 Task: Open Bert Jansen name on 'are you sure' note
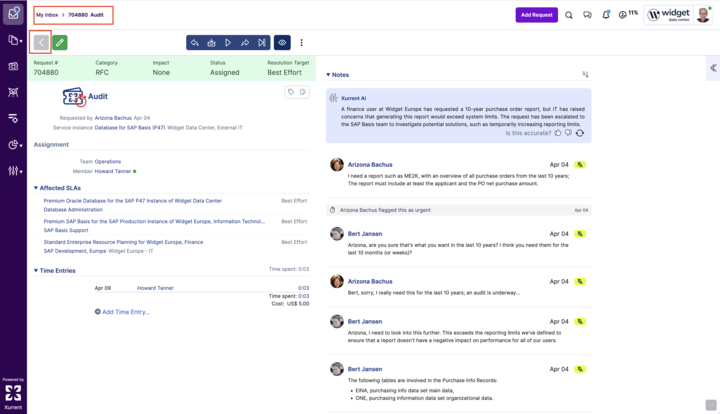click(365, 234)
